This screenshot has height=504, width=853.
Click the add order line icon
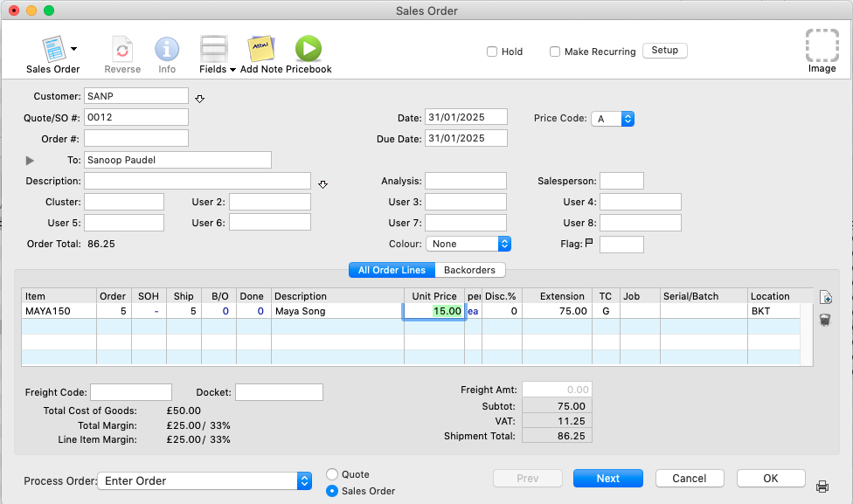(825, 297)
